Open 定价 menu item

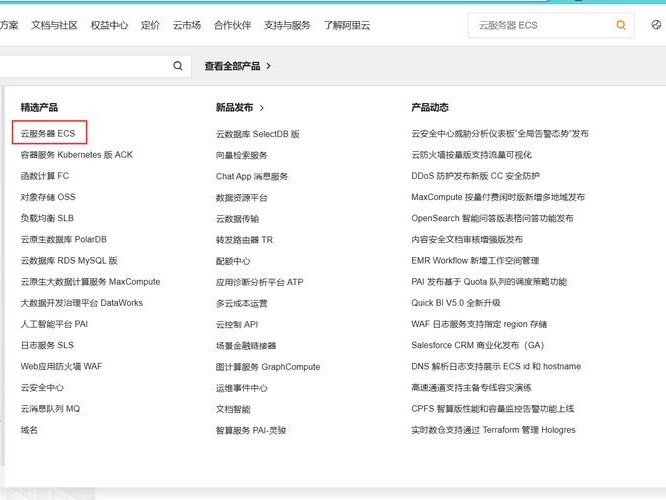[x=150, y=25]
